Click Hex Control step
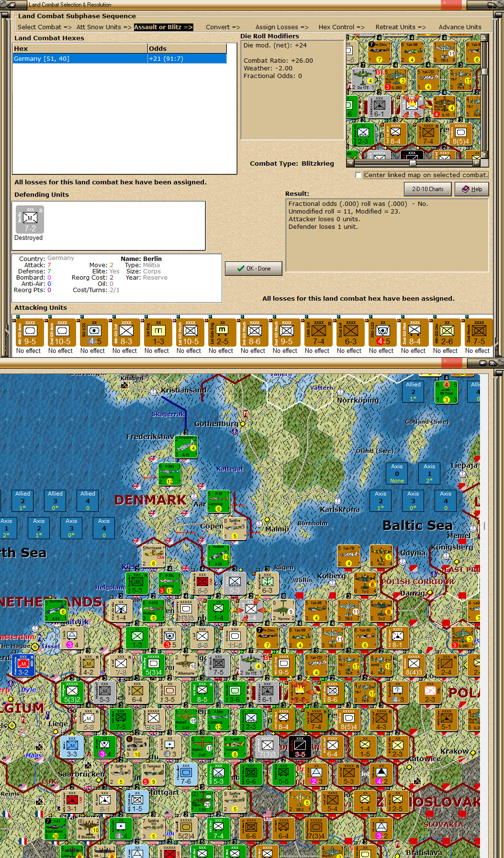Image resolution: width=504 pixels, height=858 pixels. coord(342,27)
